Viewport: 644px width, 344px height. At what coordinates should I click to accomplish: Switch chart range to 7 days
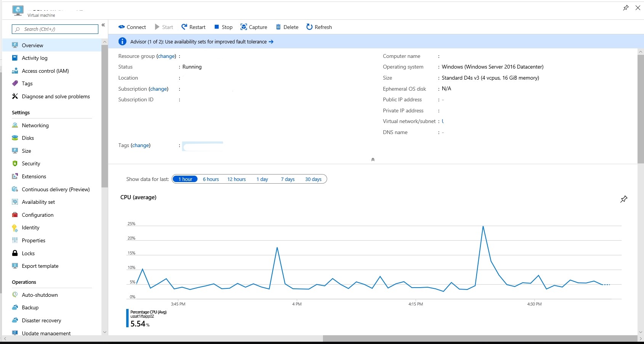click(x=287, y=179)
